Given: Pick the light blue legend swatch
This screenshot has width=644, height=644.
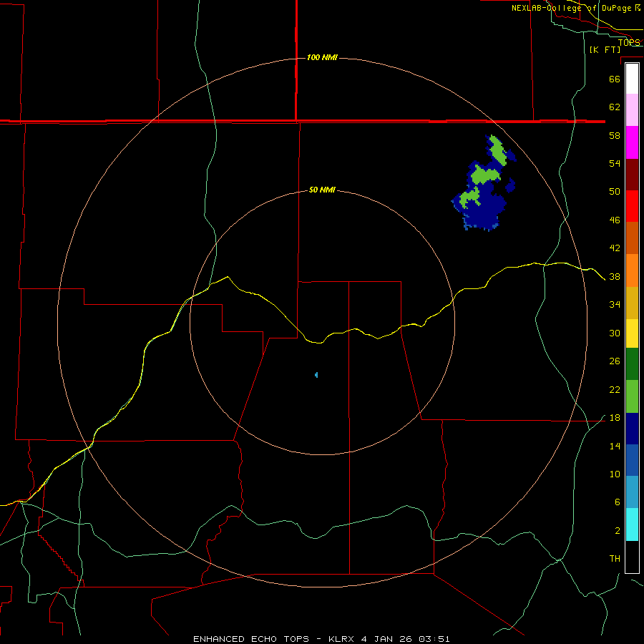Looking at the screenshot, I should [632, 492].
